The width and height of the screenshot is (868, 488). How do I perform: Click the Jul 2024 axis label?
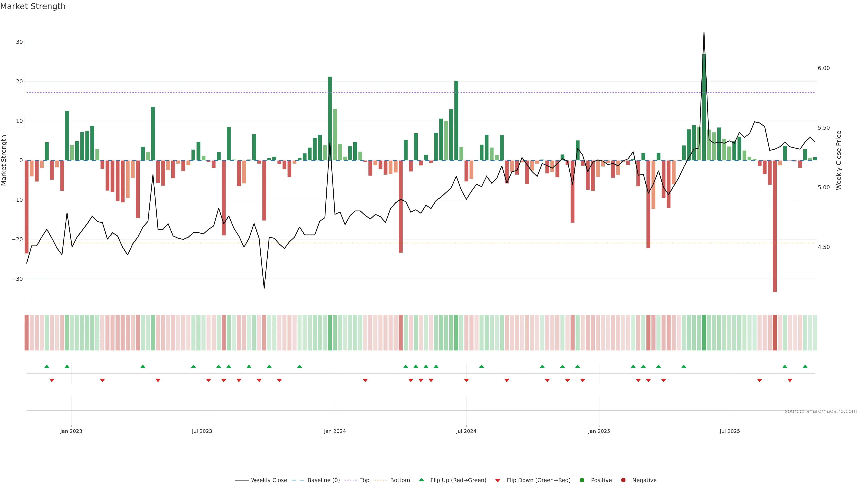click(466, 431)
